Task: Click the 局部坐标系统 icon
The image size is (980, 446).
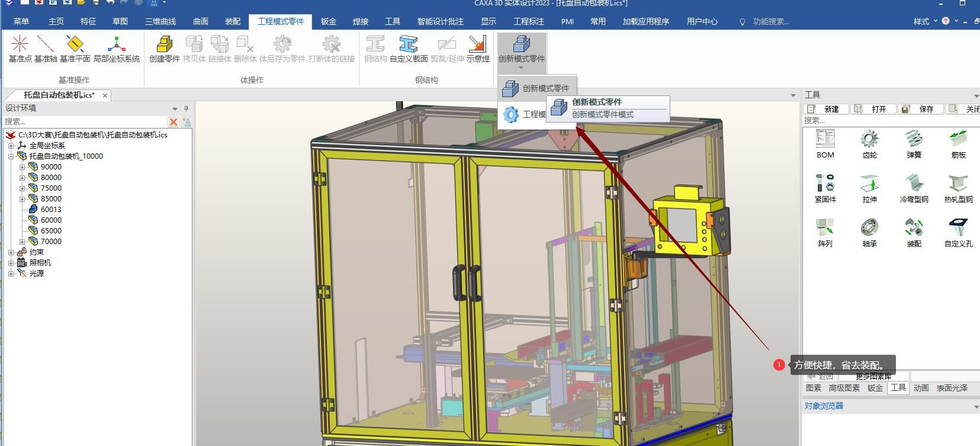Action: (x=117, y=48)
